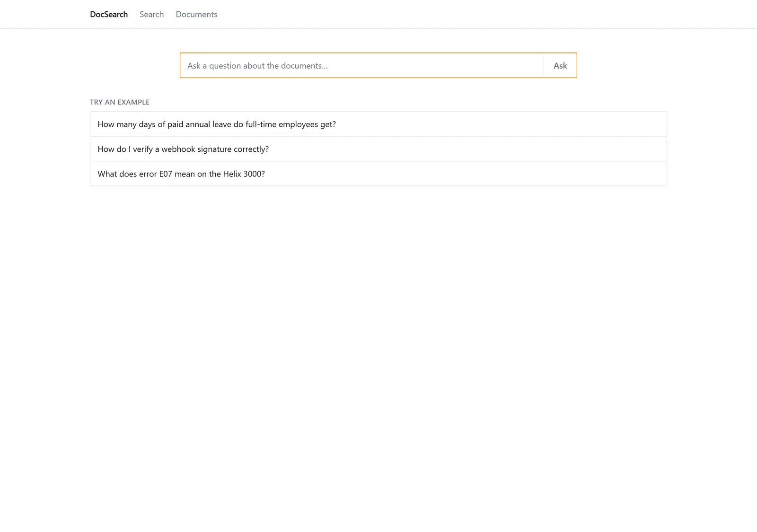The height and width of the screenshot is (532, 757).
Task: Try the paid annual leave example question
Action: pyautogui.click(x=378, y=124)
